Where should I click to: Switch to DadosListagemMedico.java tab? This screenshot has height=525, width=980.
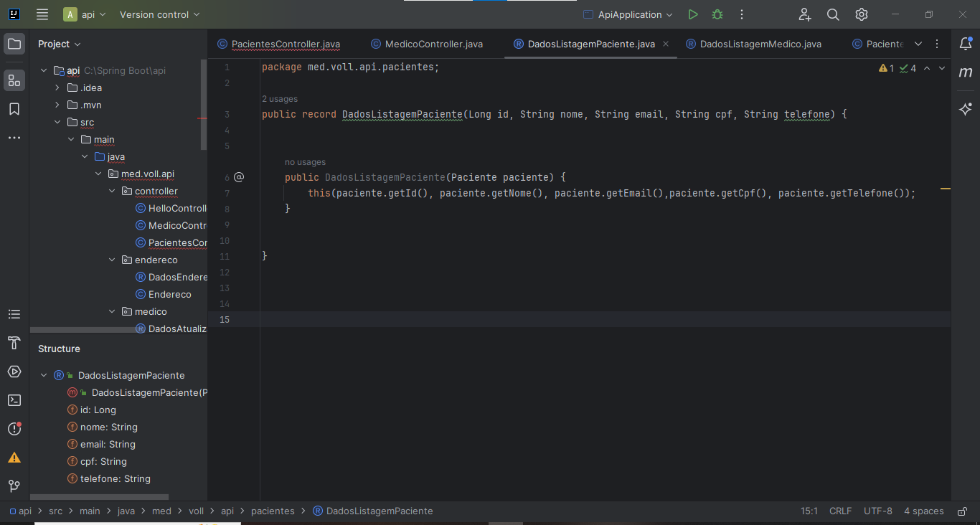coord(753,44)
